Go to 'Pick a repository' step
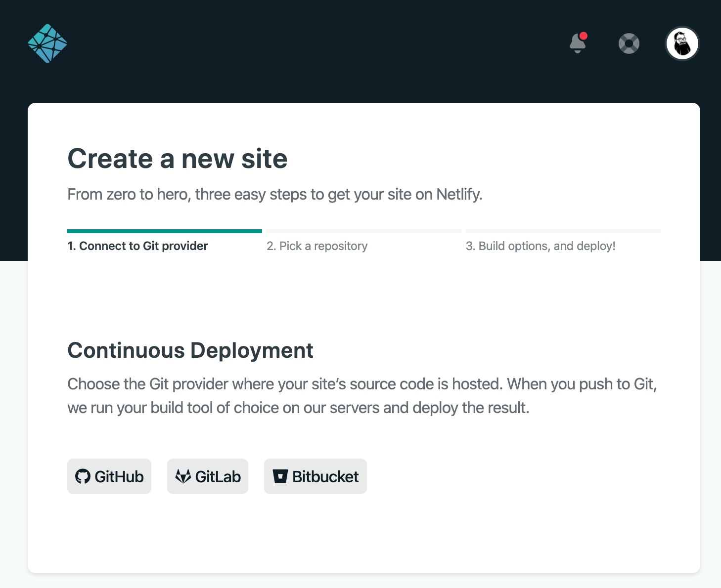 coord(317,246)
